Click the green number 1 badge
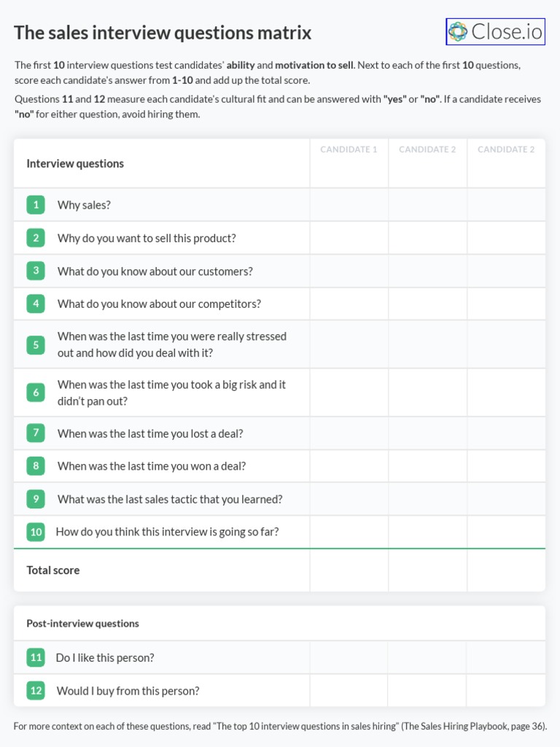The image size is (560, 747). click(36, 204)
